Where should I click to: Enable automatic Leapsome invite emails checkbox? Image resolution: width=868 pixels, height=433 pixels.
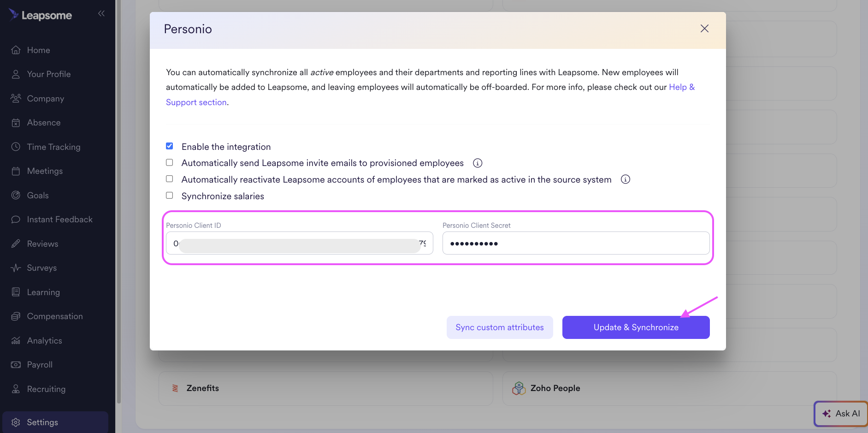(x=170, y=162)
